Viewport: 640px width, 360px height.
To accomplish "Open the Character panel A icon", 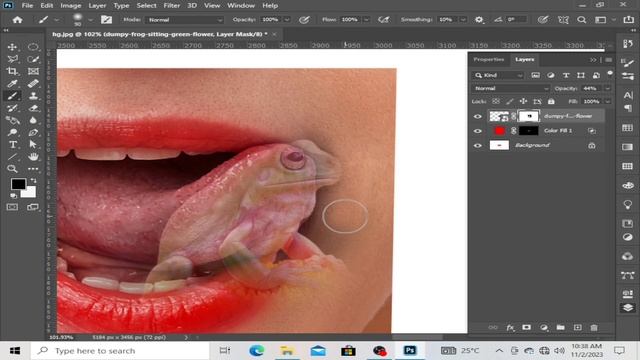I will click(x=628, y=95).
